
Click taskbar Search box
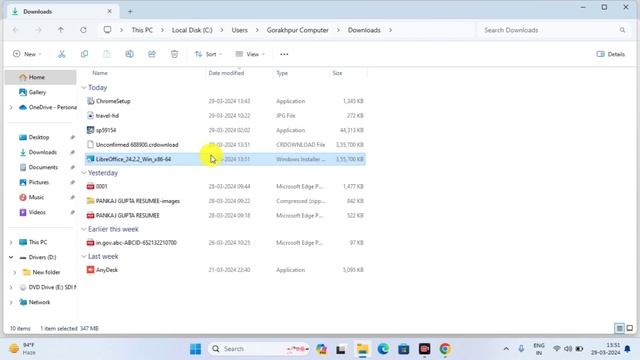tap(259, 349)
